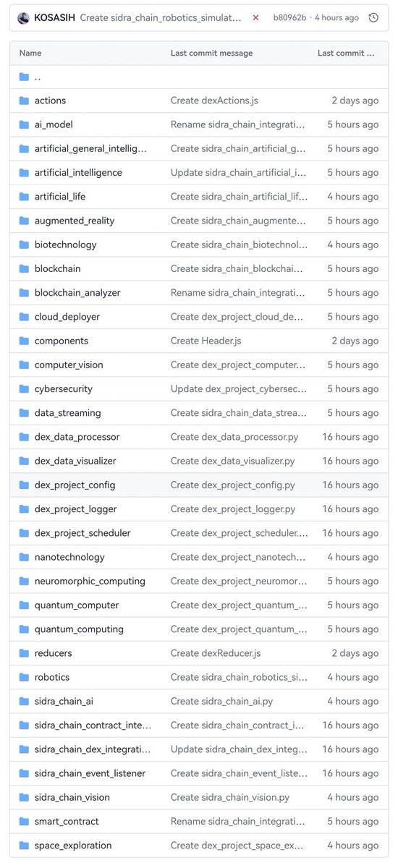The width and height of the screenshot is (398, 868).
Task: Click the Last commit message column header
Action: 211,53
